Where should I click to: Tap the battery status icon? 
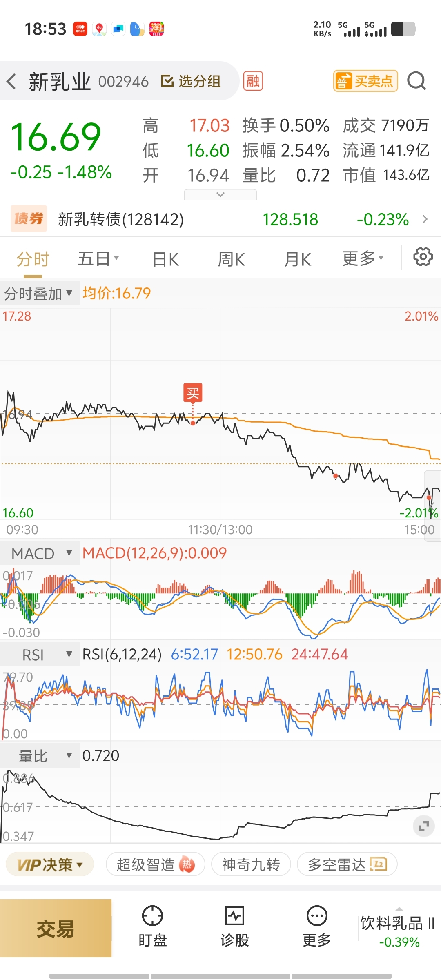click(x=403, y=29)
